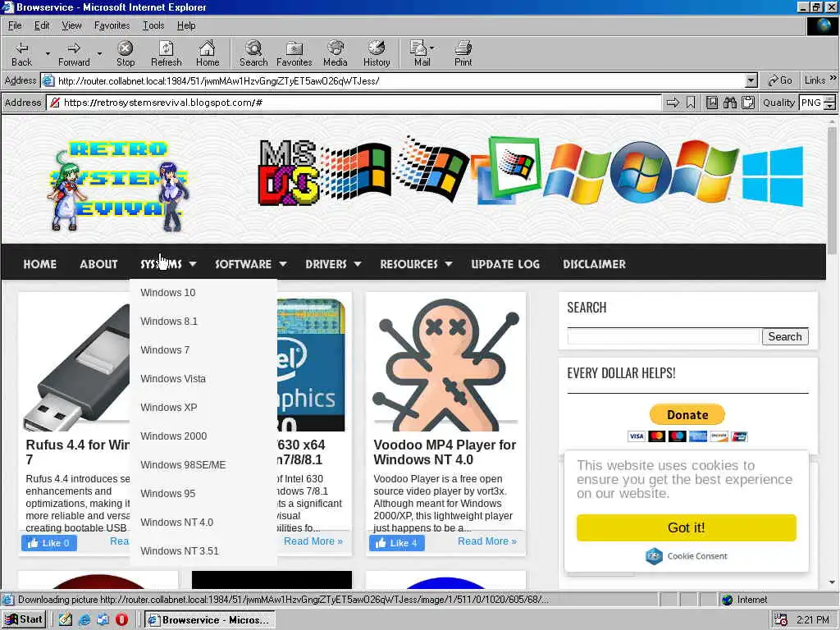
Task: Open the Help menu
Action: (x=186, y=25)
